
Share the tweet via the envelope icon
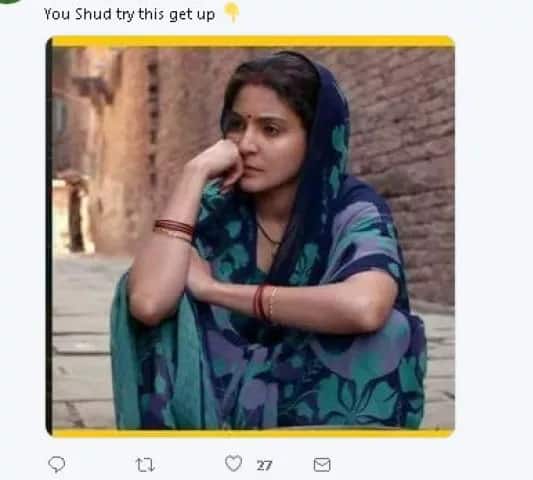[x=322, y=465]
